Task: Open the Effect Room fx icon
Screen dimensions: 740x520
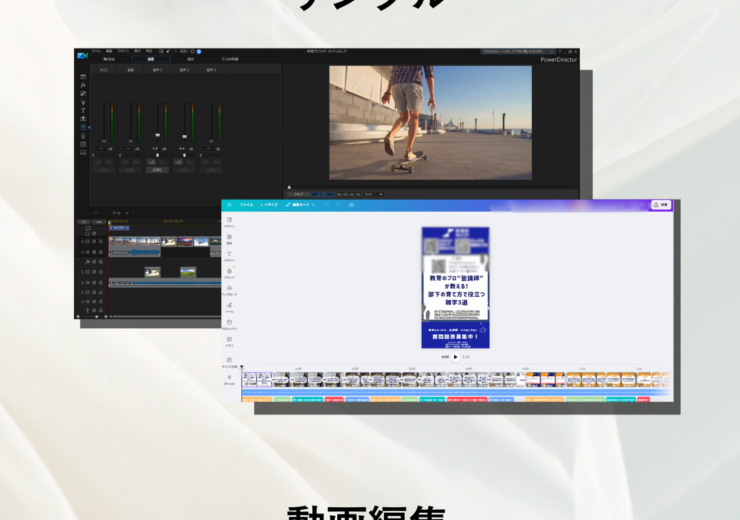Action: (83, 84)
